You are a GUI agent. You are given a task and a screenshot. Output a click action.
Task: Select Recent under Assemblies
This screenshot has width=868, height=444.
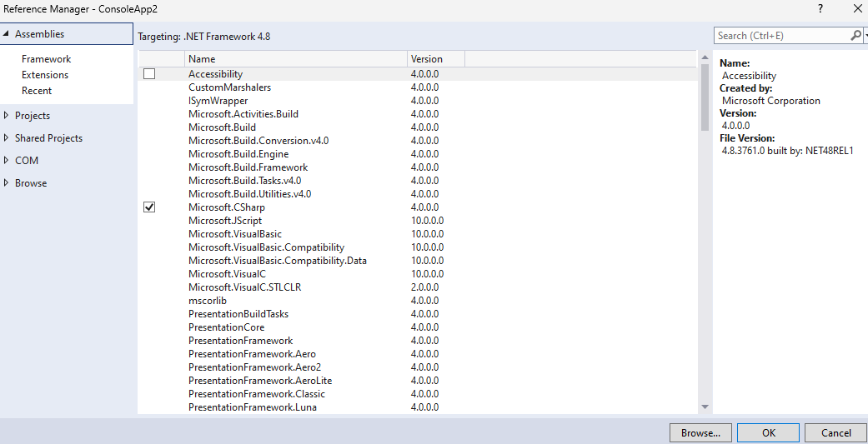click(37, 91)
